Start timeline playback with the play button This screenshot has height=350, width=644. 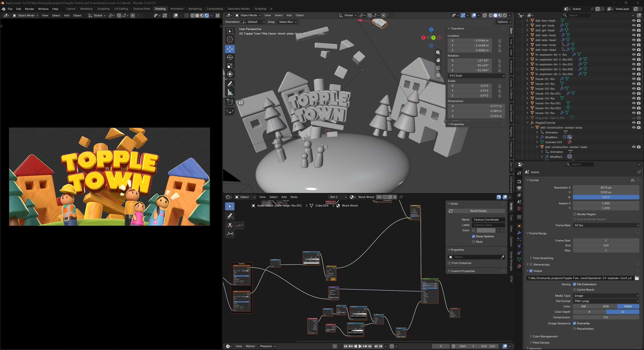[x=360, y=346]
